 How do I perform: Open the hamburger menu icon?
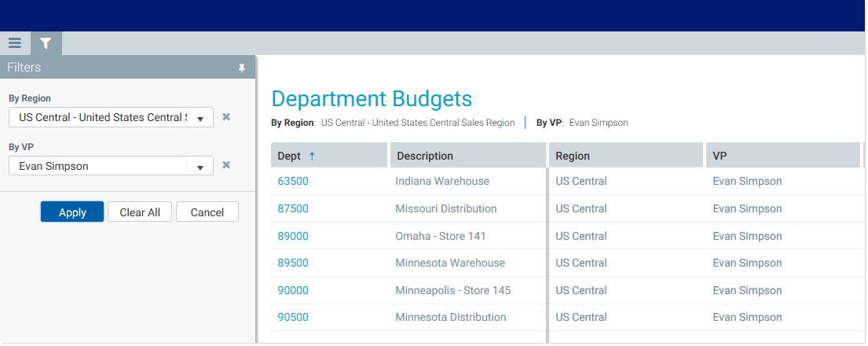(x=15, y=43)
